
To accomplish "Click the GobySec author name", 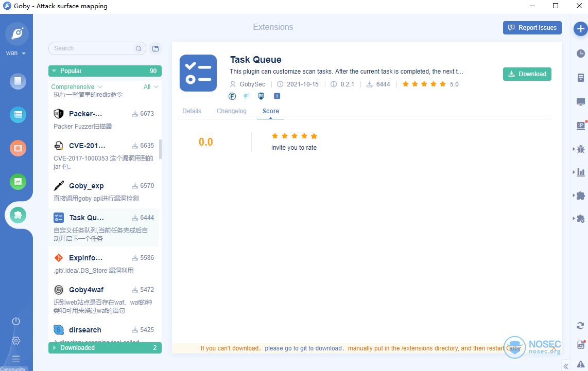I will tap(252, 84).
